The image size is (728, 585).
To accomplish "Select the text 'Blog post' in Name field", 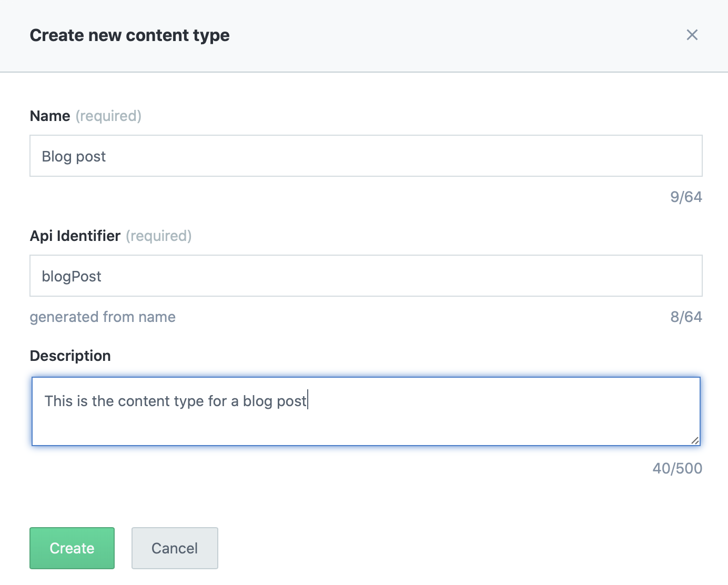I will [x=74, y=156].
